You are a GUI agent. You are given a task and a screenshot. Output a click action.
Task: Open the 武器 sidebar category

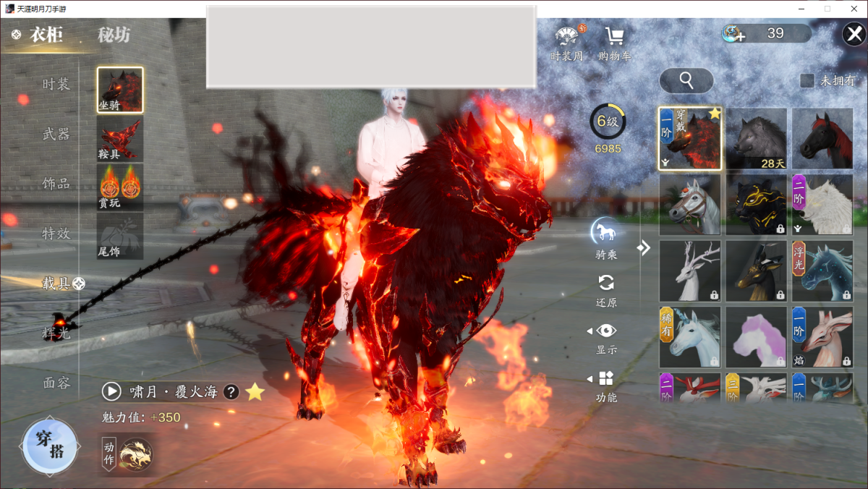pyautogui.click(x=56, y=134)
